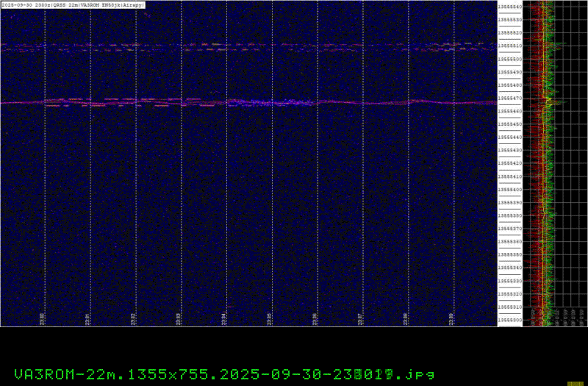This screenshot has height=386, width=588.
Task: Click the 13555300 frequency scale label
Action: (x=510, y=320)
